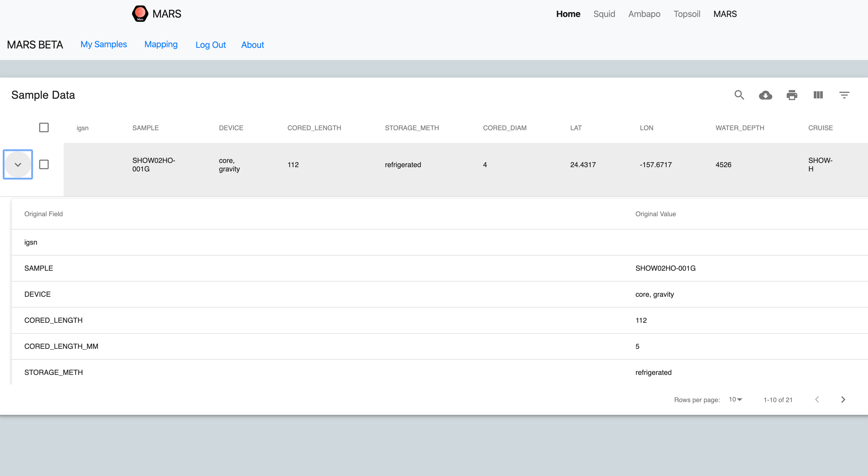Open the table search icon
The height and width of the screenshot is (476, 868).
[739, 95]
